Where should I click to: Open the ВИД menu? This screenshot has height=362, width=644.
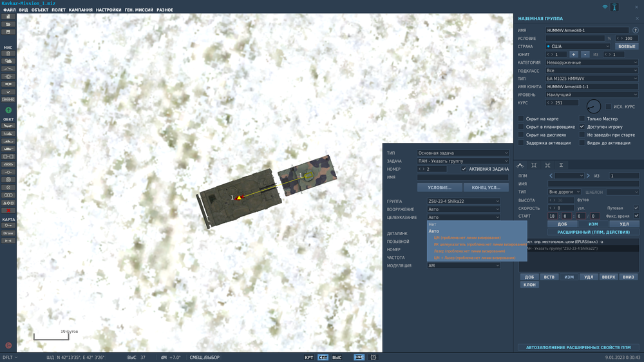23,10
